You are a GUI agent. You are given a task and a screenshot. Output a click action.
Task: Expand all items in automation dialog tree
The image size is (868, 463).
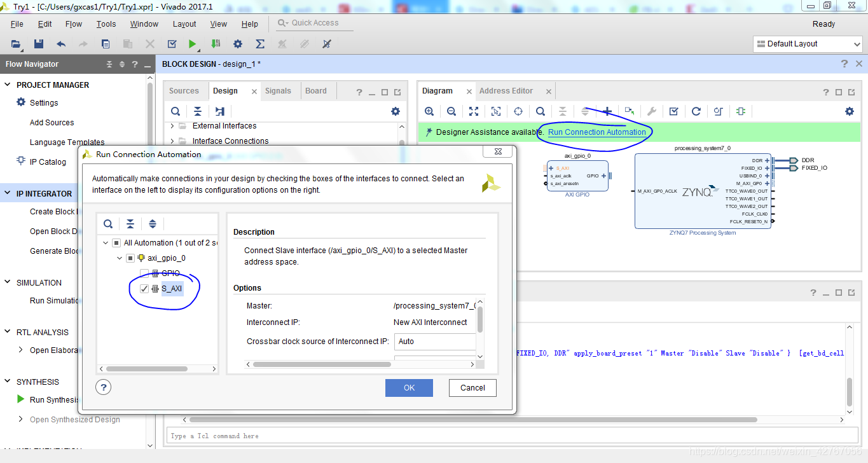153,224
